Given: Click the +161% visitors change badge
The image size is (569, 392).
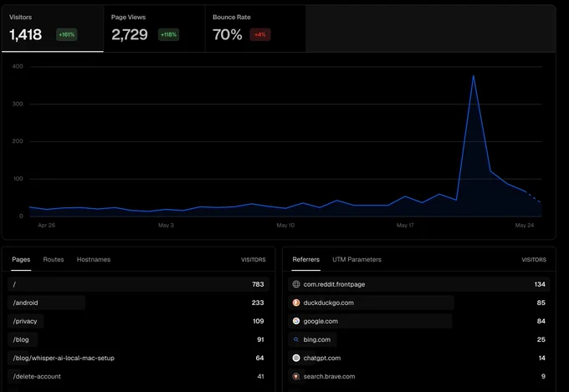Looking at the screenshot, I should point(67,35).
